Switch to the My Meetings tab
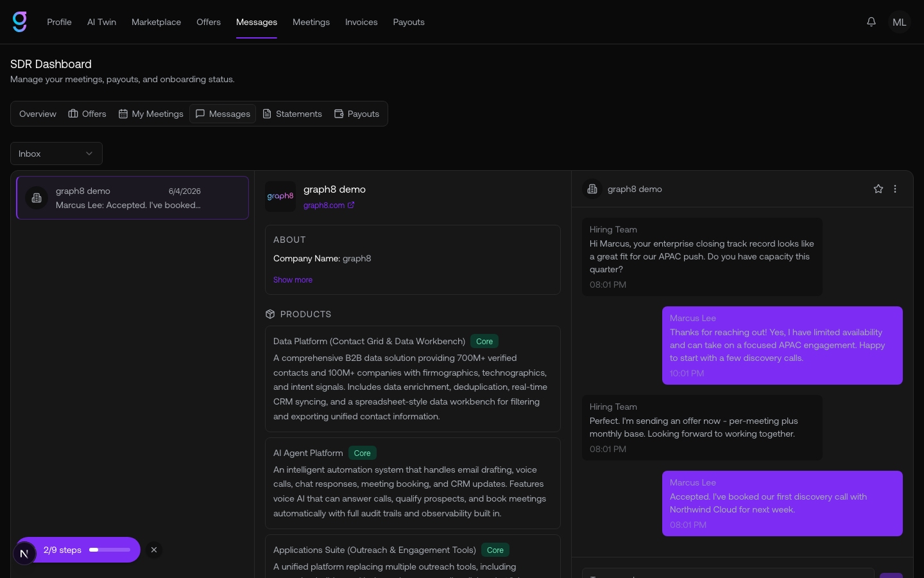The image size is (924, 578). tap(151, 114)
